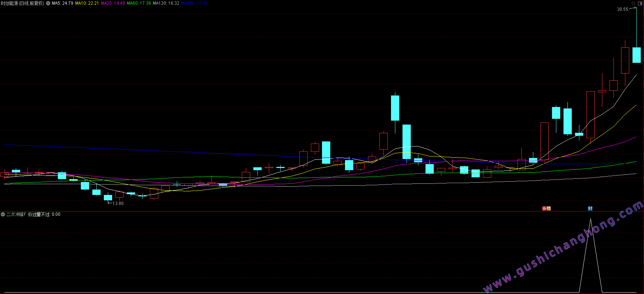Click the last cyan candle at far right
This screenshot has width=644, height=294.
636,55
